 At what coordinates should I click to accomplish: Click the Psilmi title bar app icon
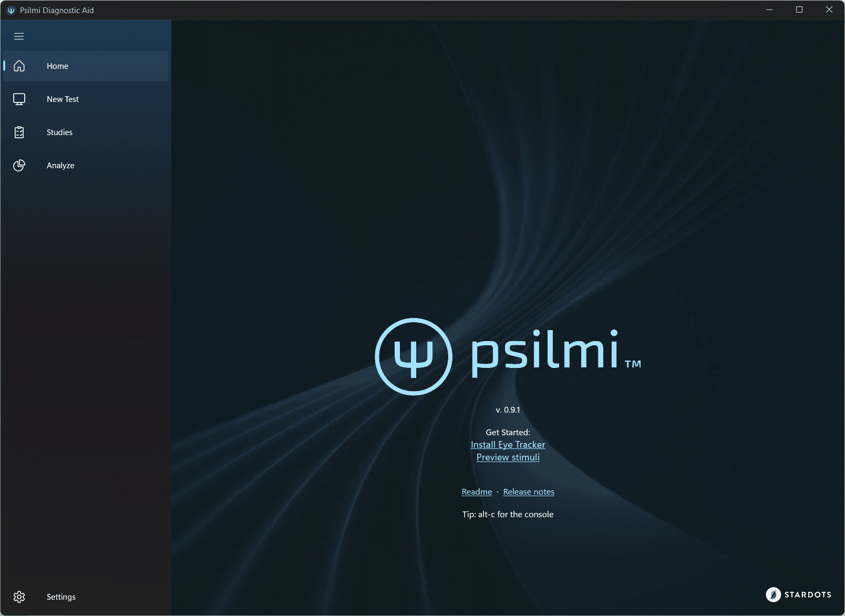click(11, 11)
